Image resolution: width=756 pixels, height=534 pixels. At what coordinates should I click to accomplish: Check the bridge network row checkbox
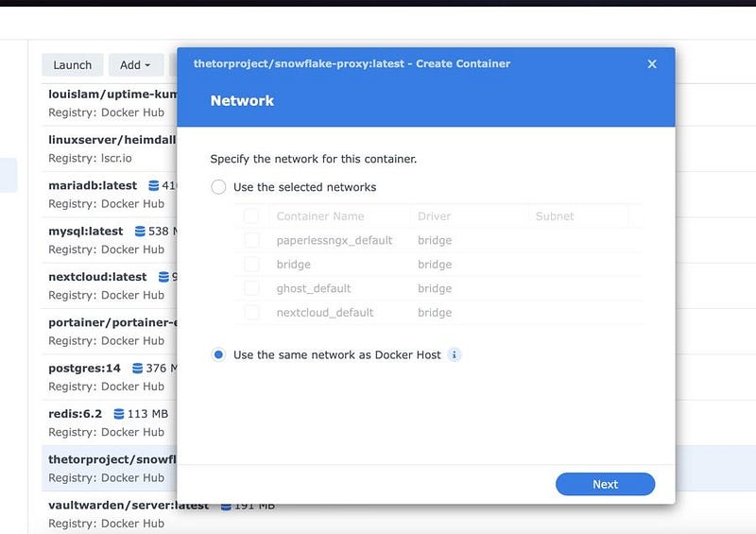(x=251, y=265)
